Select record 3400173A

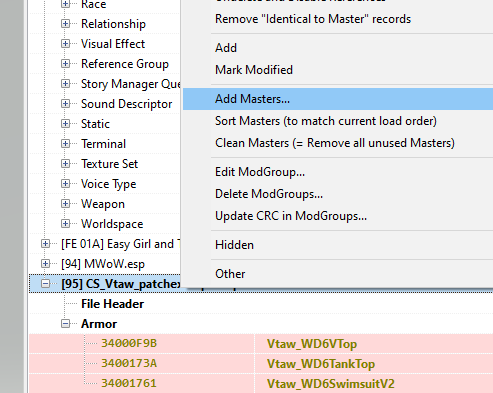(x=129, y=363)
